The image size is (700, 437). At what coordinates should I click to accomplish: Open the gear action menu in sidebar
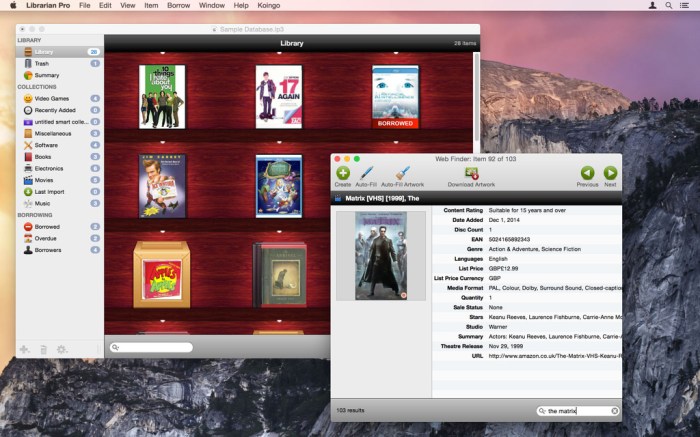click(x=62, y=349)
